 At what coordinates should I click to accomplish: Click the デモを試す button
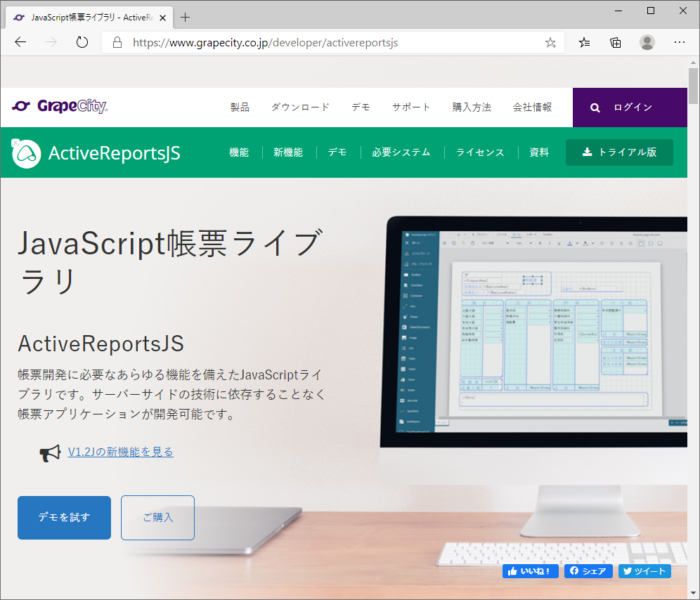pos(64,517)
